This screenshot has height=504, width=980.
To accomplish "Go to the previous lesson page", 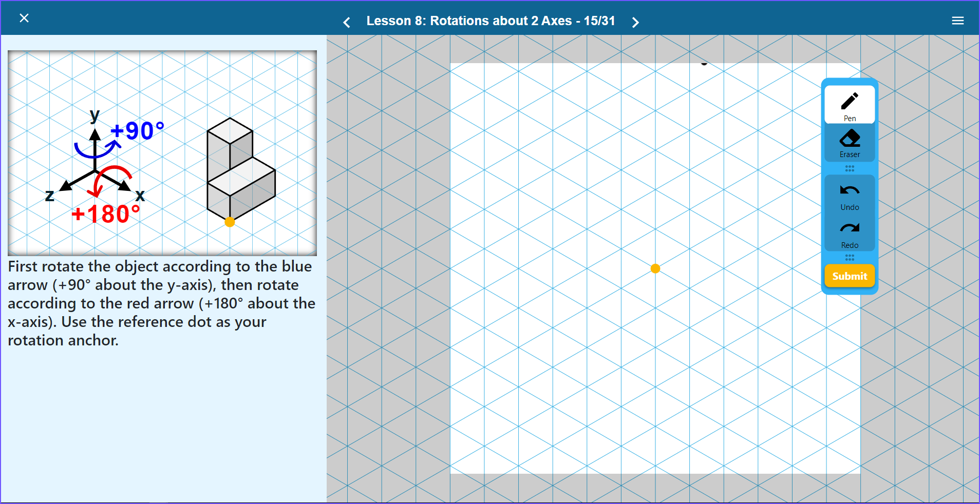I will [347, 22].
